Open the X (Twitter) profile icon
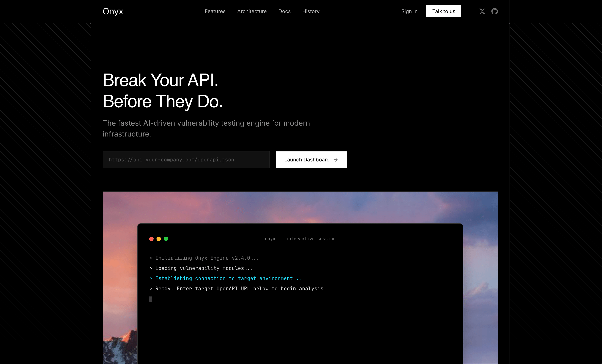The height and width of the screenshot is (364, 602). pos(482,11)
